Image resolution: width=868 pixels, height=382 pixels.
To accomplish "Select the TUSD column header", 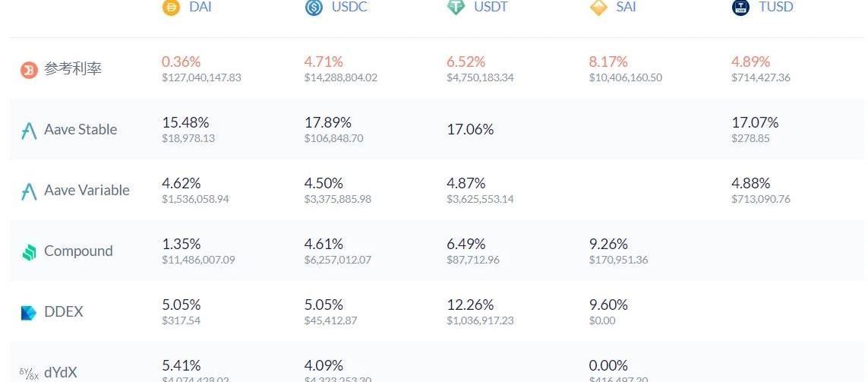I will pos(775,8).
